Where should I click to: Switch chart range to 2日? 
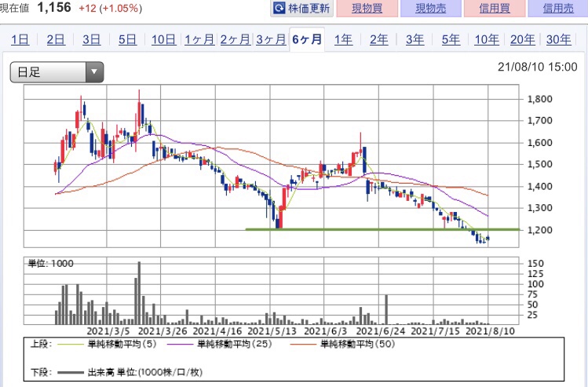pos(56,39)
